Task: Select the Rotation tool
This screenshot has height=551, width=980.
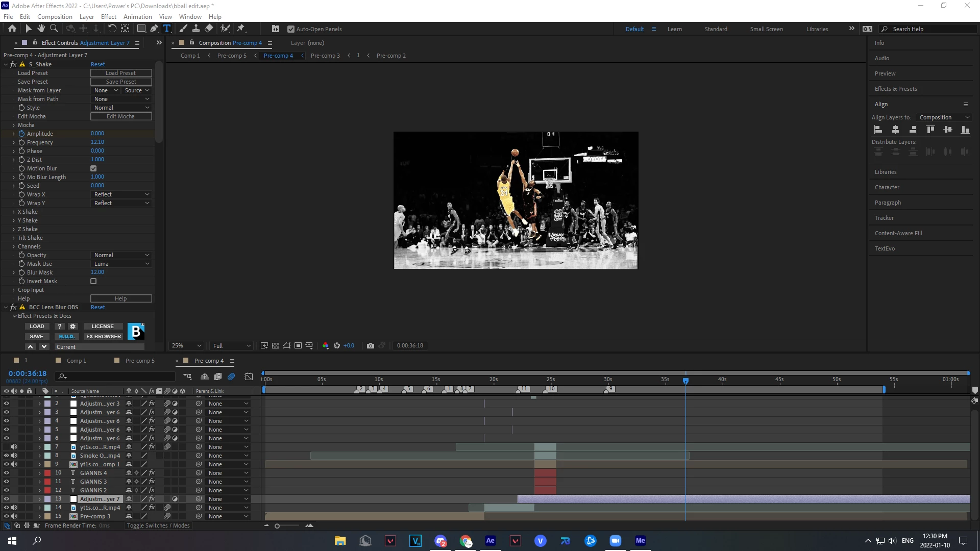Action: click(x=112, y=29)
